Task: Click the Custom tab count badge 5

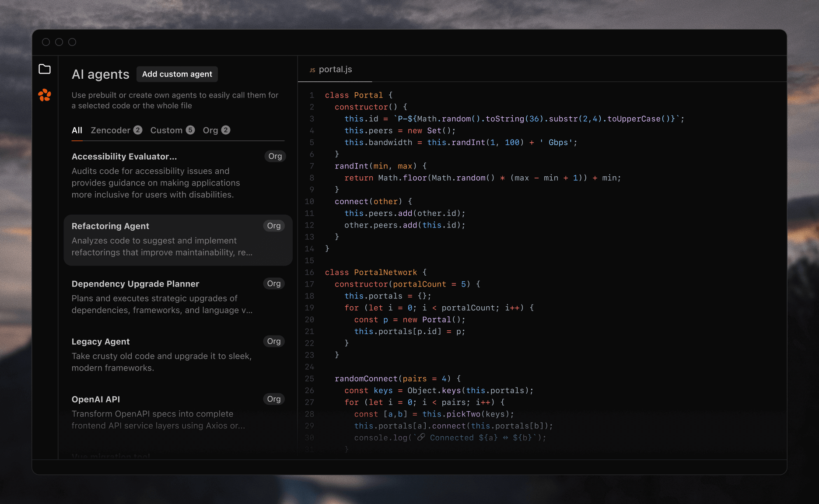Action: 190,130
